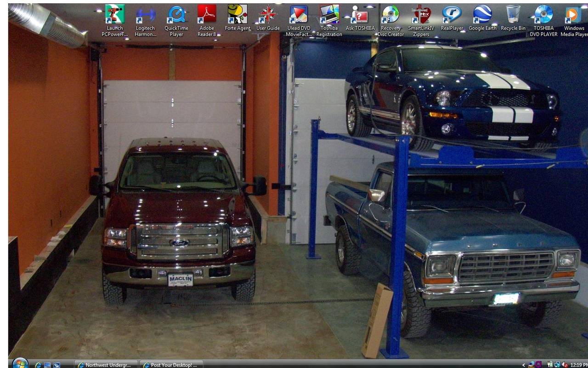Launch SmartLinkIV Zippers desktop icon

421,21
